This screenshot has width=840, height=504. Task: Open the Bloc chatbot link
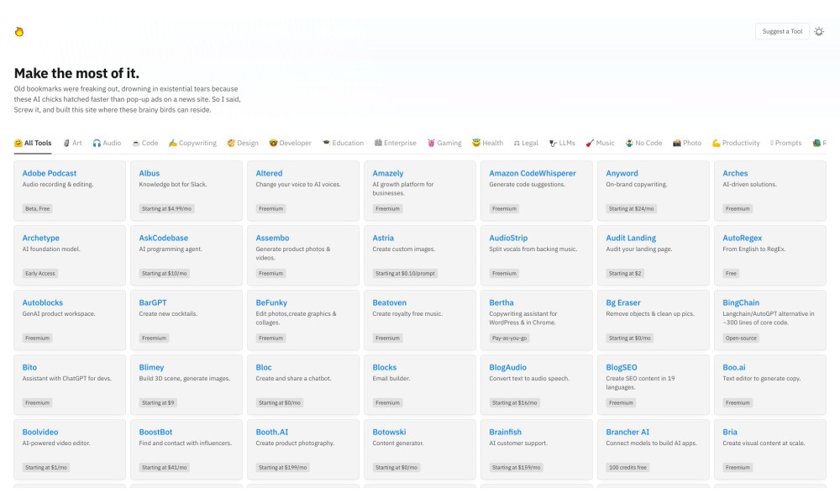[264, 367]
